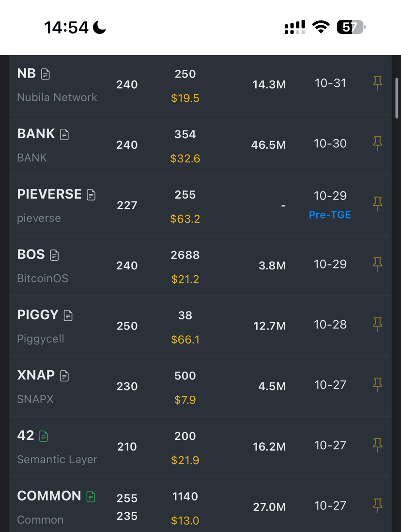The height and width of the screenshot is (532, 401).
Task: Pin the BANK token row
Action: pyautogui.click(x=378, y=143)
